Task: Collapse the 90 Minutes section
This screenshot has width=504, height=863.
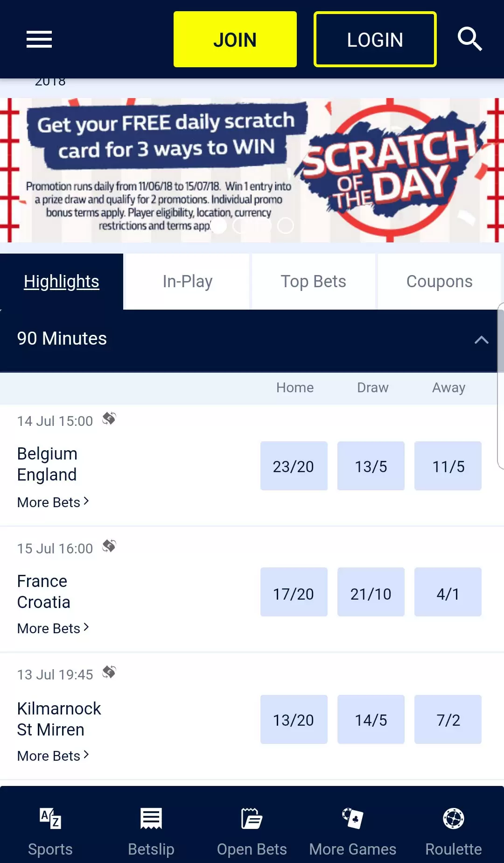Action: point(482,340)
